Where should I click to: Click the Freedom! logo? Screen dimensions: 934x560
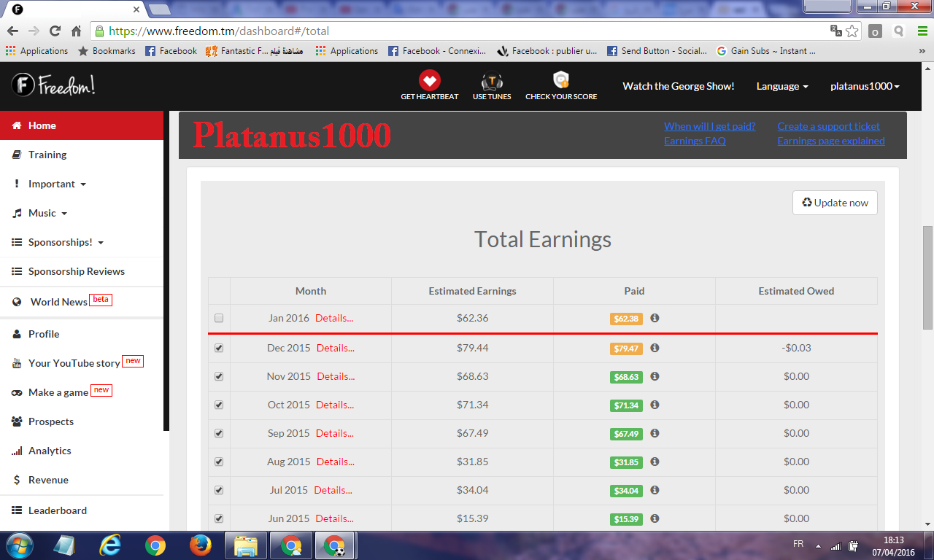[53, 85]
